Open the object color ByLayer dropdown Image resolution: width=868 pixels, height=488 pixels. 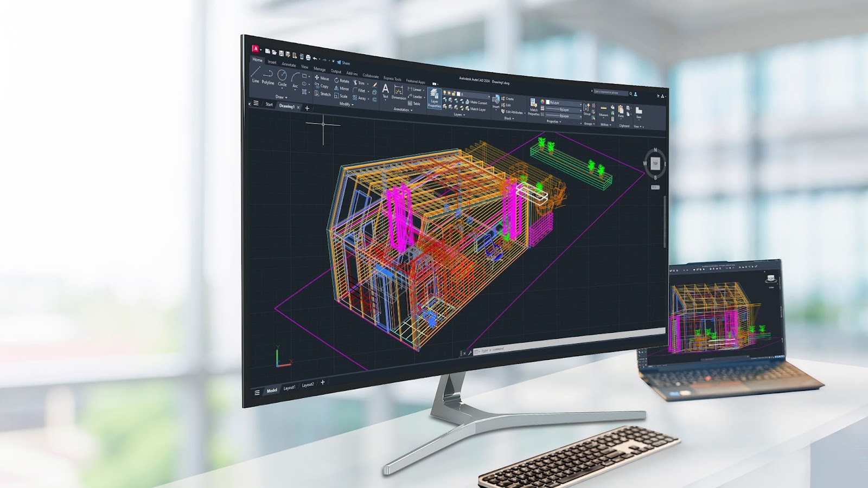tap(563, 103)
